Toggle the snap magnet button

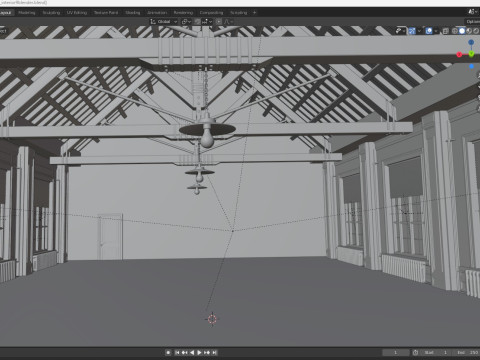pos(197,22)
